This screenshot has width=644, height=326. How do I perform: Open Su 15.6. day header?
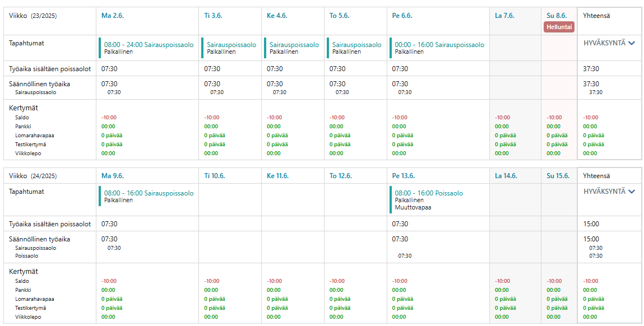pyautogui.click(x=558, y=176)
